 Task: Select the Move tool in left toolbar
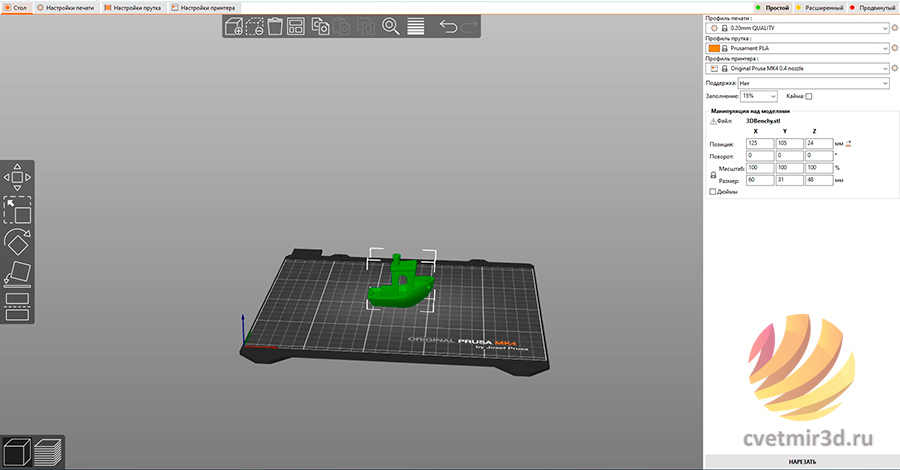[x=17, y=177]
